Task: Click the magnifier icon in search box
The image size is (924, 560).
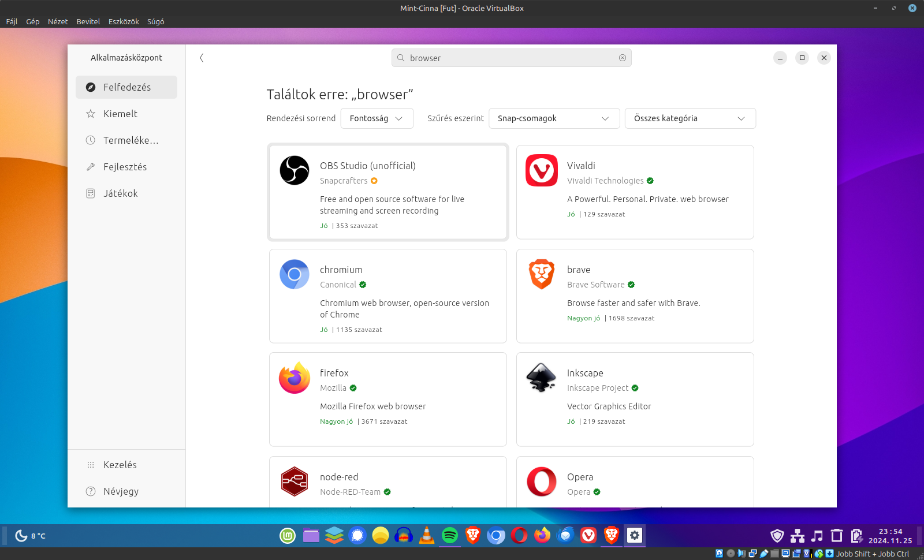Action: [x=401, y=58]
